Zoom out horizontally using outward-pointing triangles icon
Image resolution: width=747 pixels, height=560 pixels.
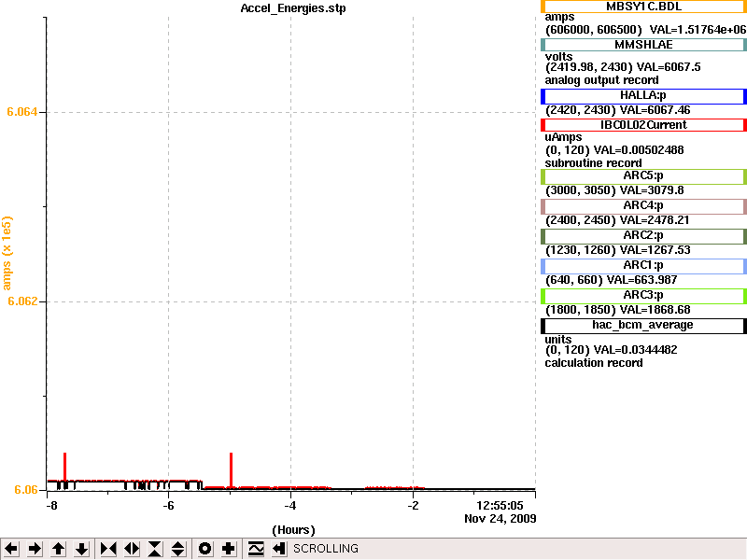(132, 549)
